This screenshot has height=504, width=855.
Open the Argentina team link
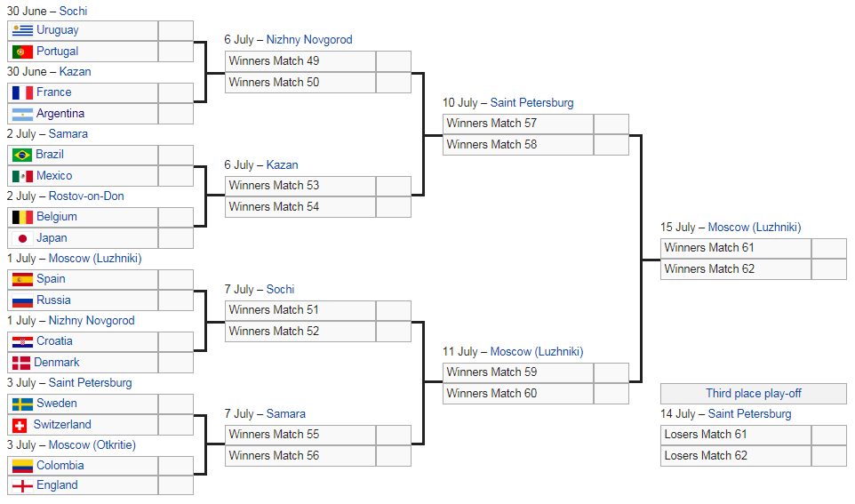click(x=60, y=114)
